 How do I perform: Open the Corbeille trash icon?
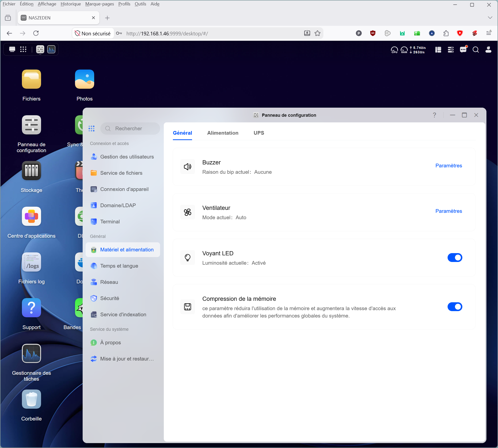pos(31,399)
